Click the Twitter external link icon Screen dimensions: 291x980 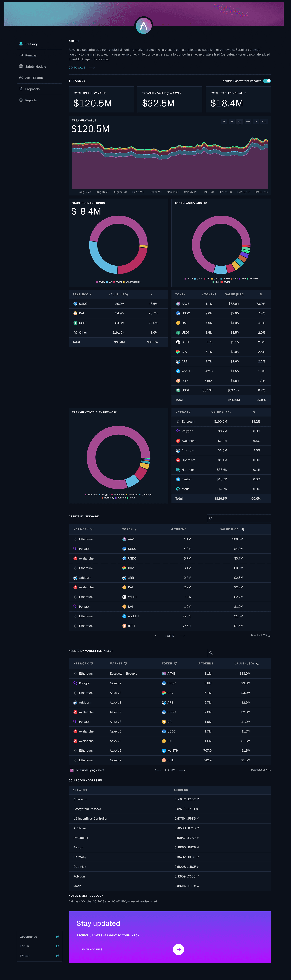57,956
